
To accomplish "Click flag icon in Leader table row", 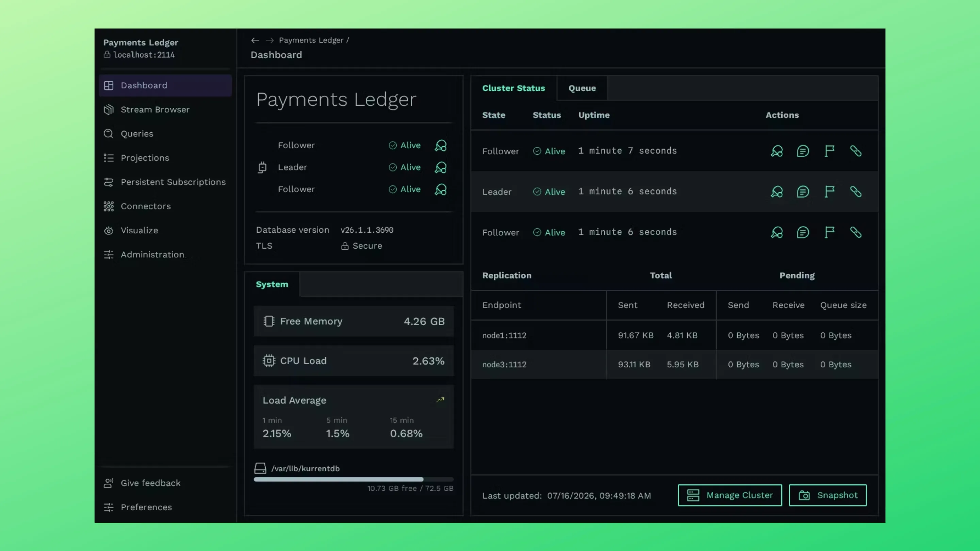I will [x=829, y=191].
